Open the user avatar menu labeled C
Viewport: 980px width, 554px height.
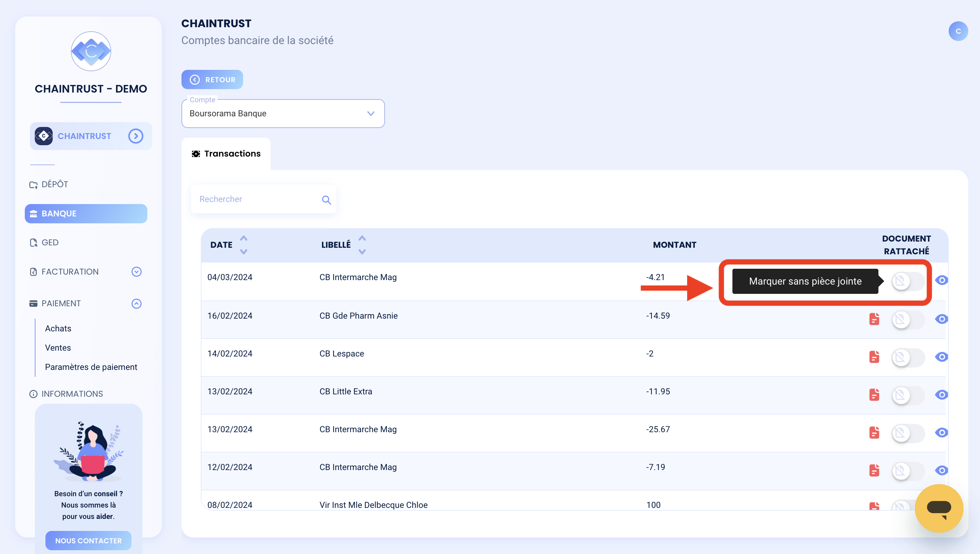(x=958, y=31)
